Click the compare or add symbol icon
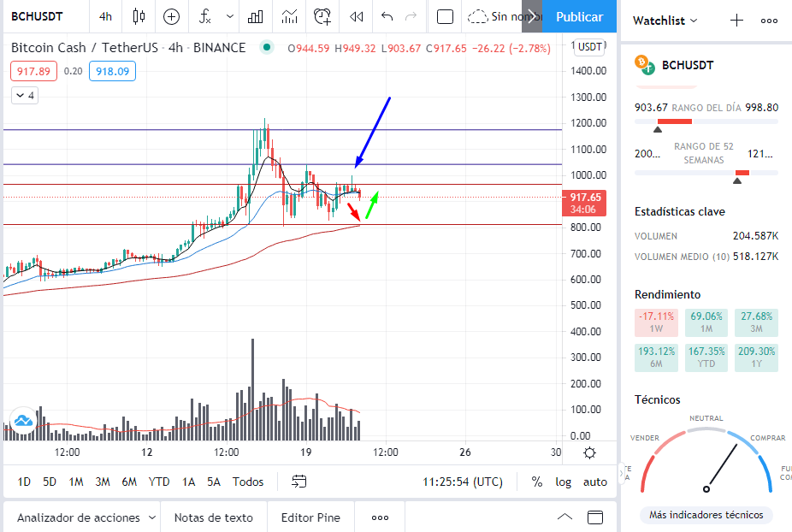Screen dimensions: 792x532 tap(172, 16)
